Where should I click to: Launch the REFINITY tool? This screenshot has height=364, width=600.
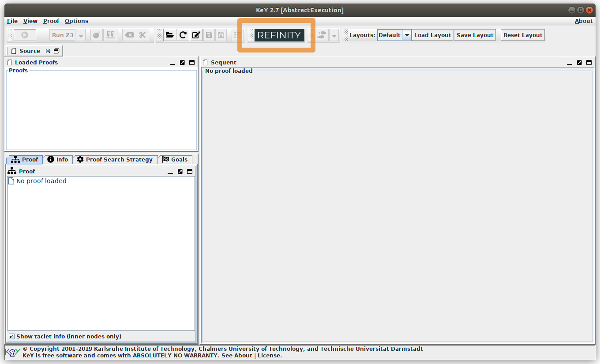pos(279,35)
